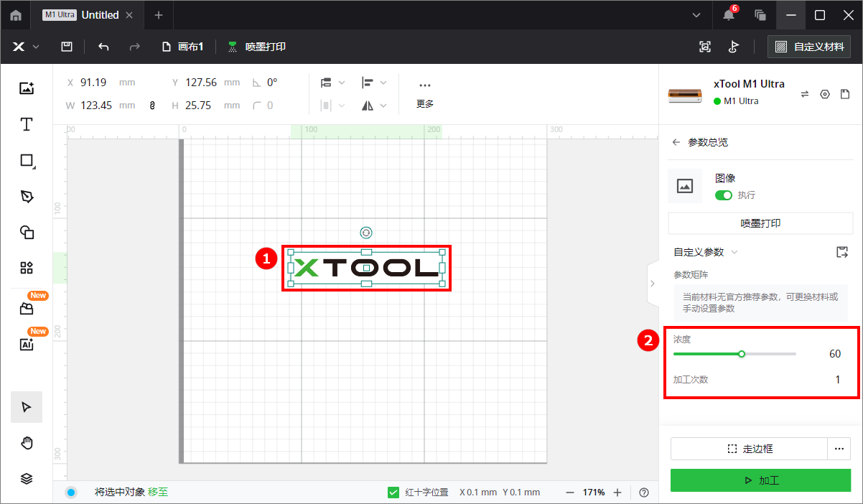Save the project with the disk icon
The height and width of the screenshot is (504, 863).
click(x=66, y=47)
